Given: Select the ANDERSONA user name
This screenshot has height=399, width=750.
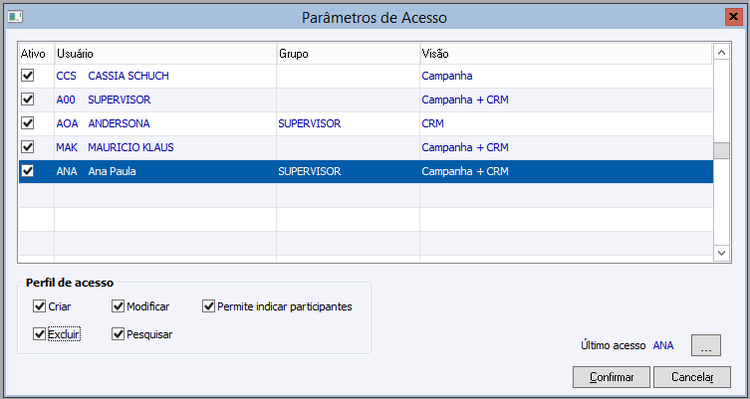Looking at the screenshot, I should click(119, 123).
